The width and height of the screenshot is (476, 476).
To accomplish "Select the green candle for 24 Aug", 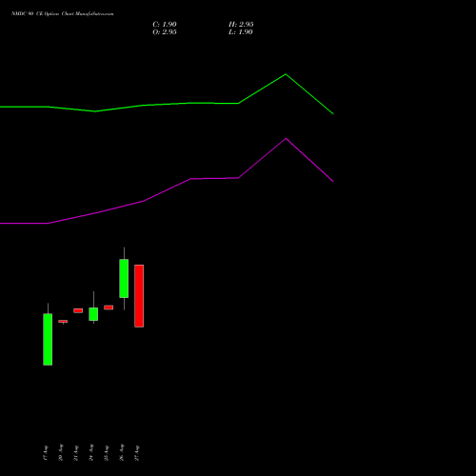I will [93, 314].
